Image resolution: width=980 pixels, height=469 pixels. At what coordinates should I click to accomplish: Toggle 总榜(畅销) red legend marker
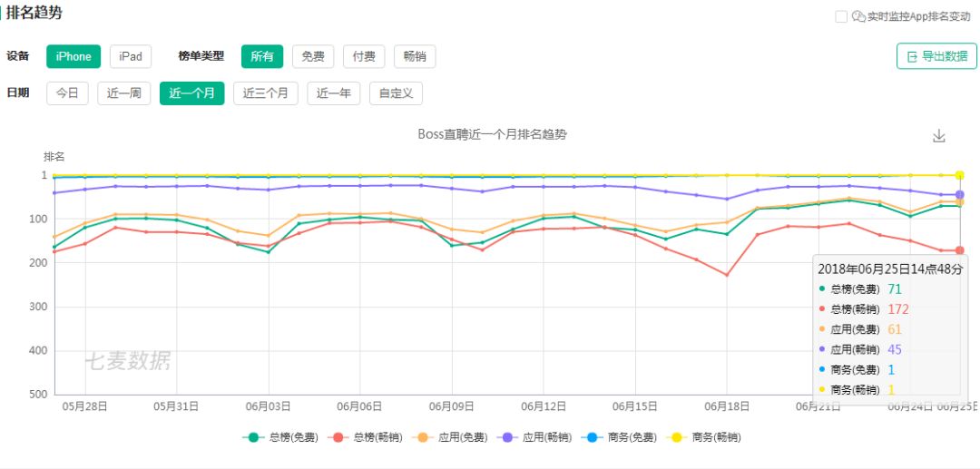(x=338, y=437)
